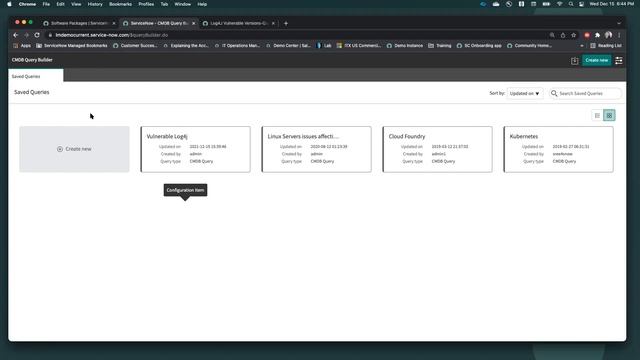Open the History menu

point(95,4)
